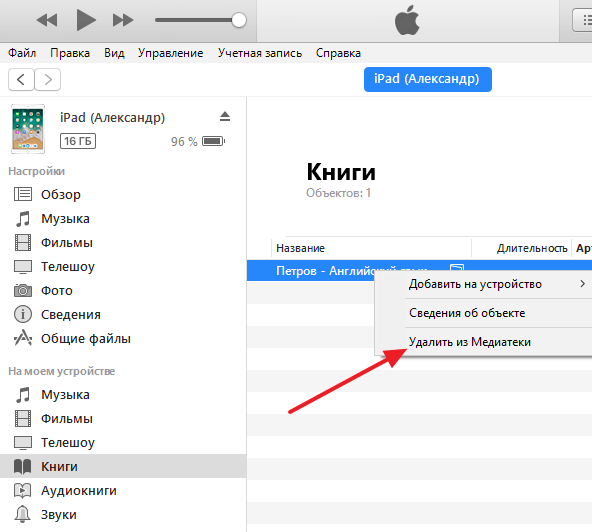The width and height of the screenshot is (592, 532).
Task: Open the Вид menu
Action: coord(114,53)
